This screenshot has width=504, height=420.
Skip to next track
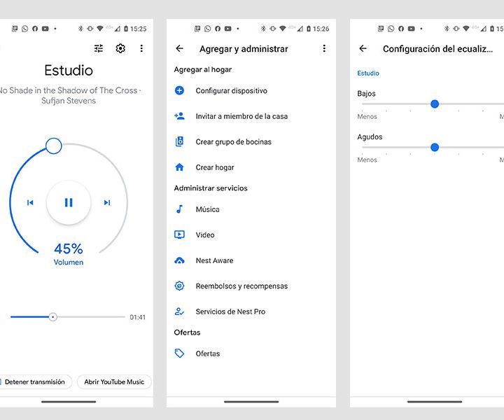click(x=107, y=202)
